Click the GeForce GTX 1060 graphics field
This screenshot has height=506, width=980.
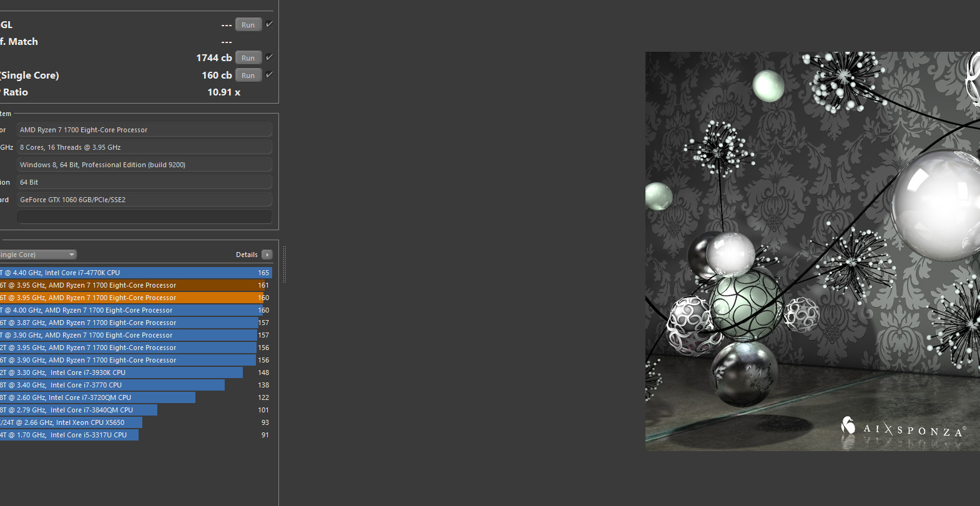click(x=144, y=200)
